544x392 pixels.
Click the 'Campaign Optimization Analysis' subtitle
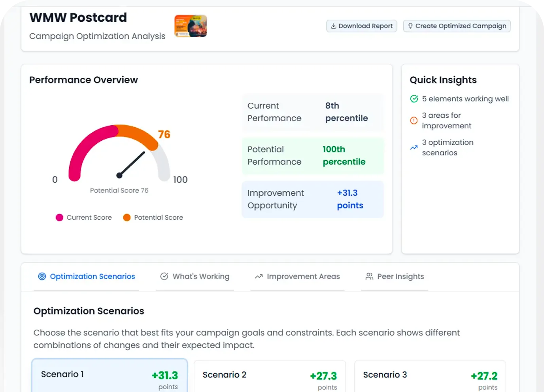(x=97, y=36)
